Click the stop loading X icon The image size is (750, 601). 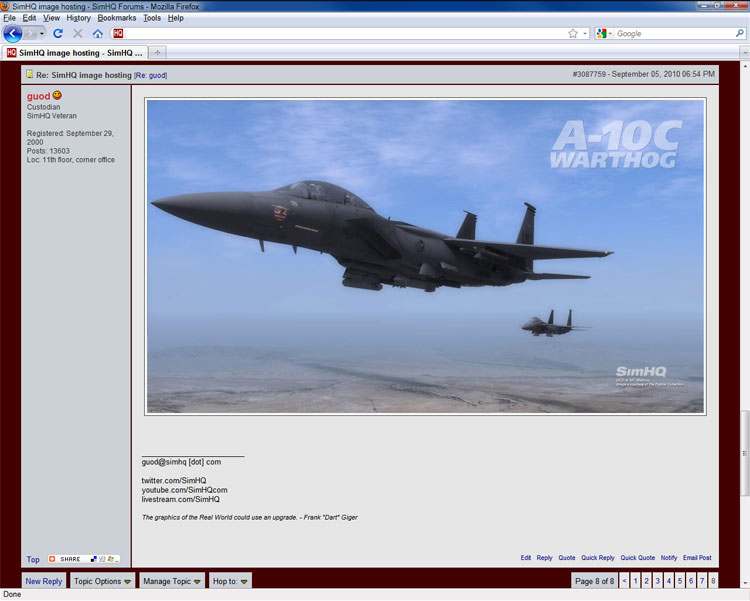click(77, 33)
